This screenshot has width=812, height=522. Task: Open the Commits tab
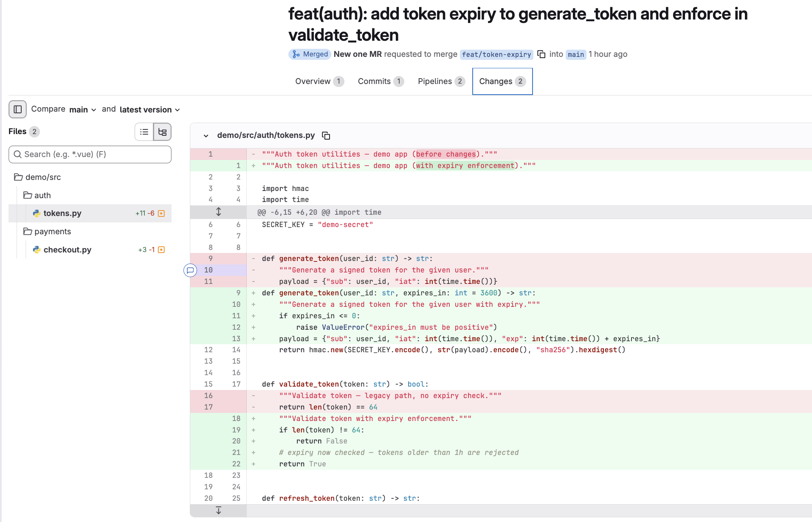[381, 81]
